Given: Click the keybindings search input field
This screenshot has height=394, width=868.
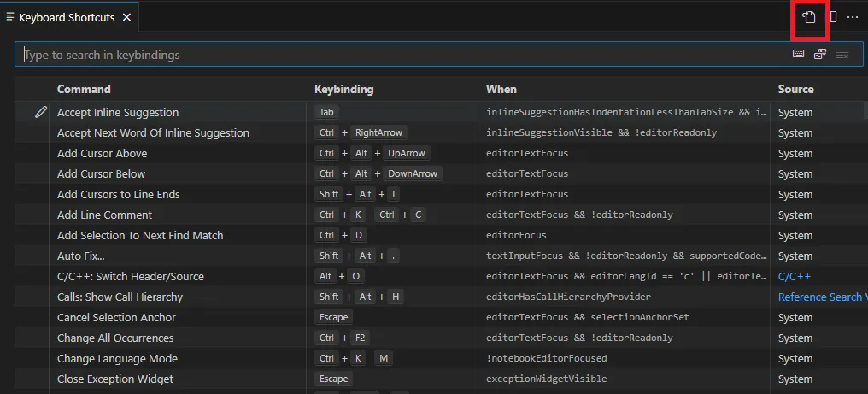Looking at the screenshot, I should pos(402,55).
